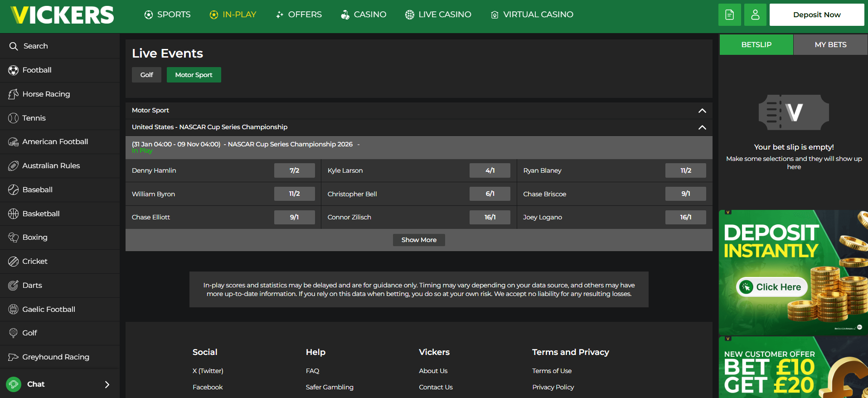Image resolution: width=868 pixels, height=398 pixels.
Task: Click Show More drivers button
Action: [x=419, y=240]
